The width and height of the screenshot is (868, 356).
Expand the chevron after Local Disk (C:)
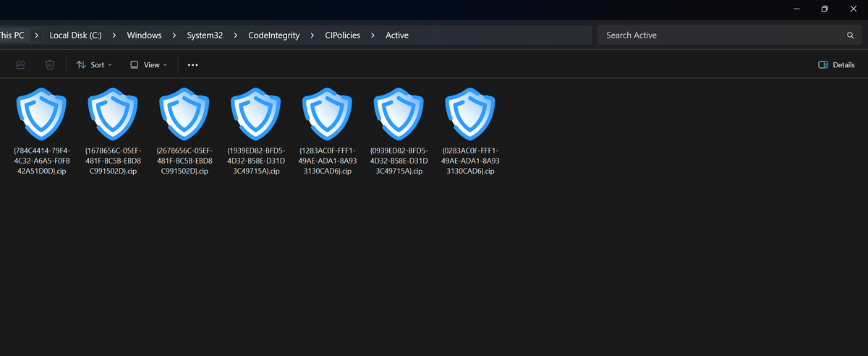point(114,35)
